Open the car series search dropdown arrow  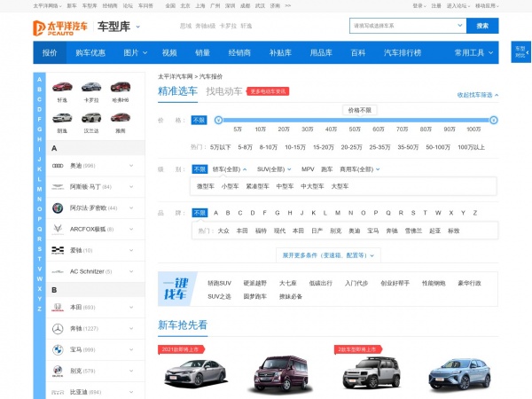(459, 26)
